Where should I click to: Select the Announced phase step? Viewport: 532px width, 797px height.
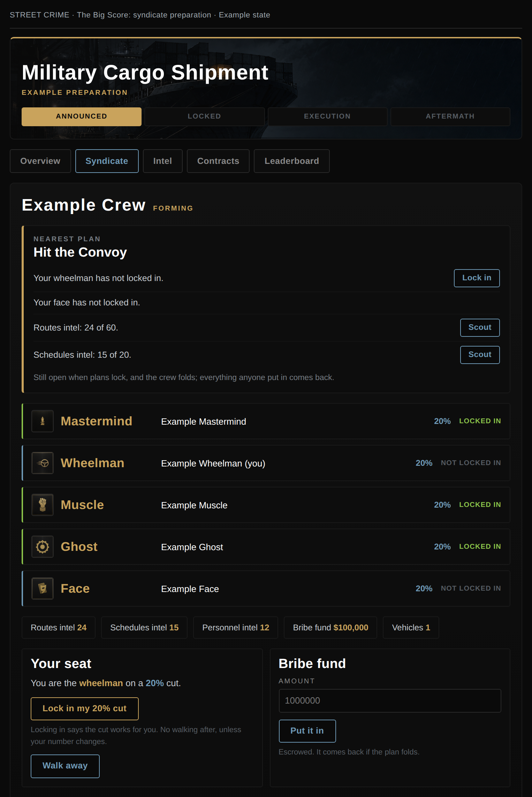82,116
